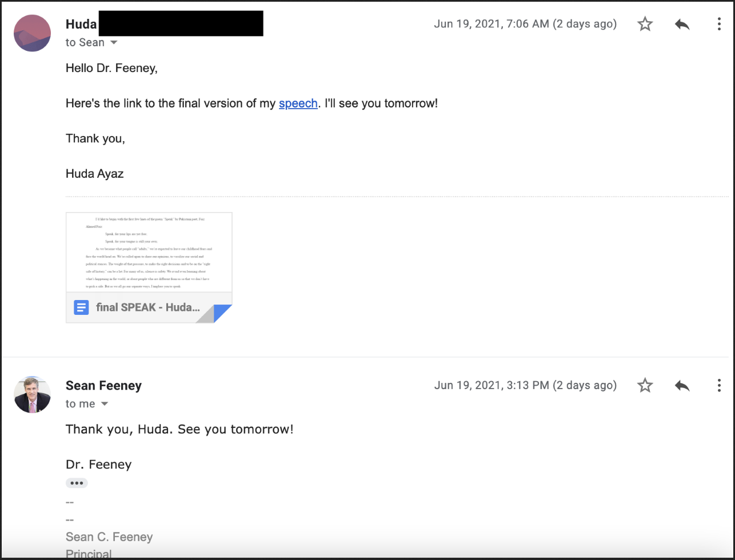The width and height of the screenshot is (735, 560).
Task: Open the 'speech' hyperlink
Action: [x=298, y=104]
